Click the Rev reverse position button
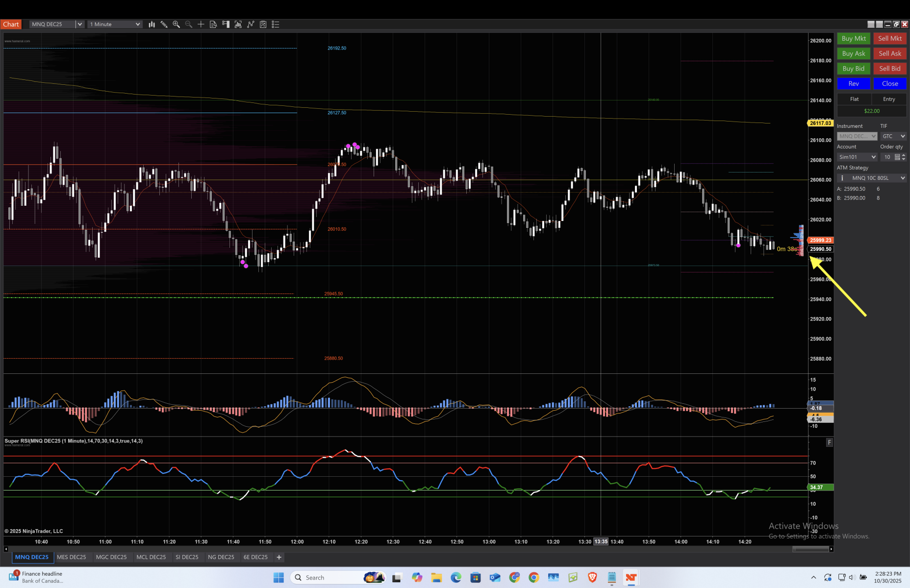910x588 pixels. click(854, 84)
